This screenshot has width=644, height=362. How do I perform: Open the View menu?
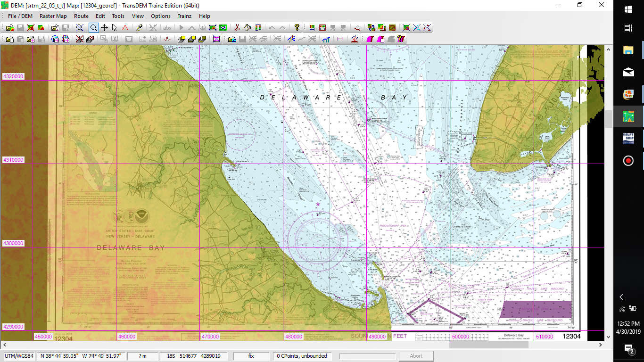tap(138, 16)
